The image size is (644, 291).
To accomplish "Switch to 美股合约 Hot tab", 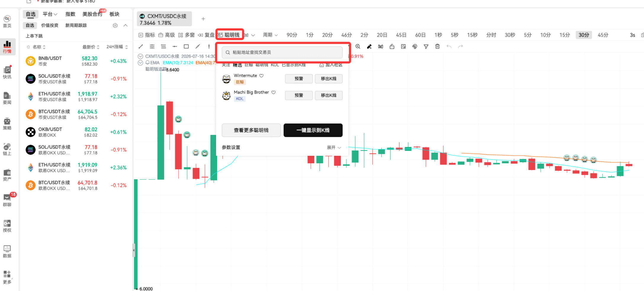I will coord(93,14).
